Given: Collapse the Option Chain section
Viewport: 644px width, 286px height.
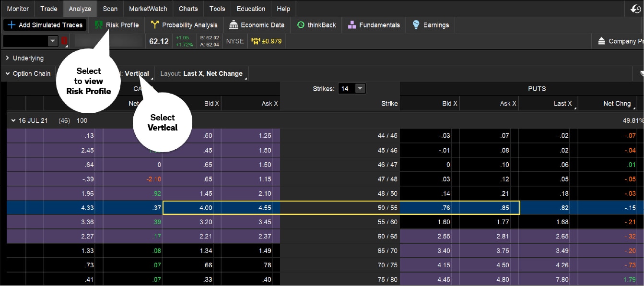Looking at the screenshot, I should pos(8,74).
